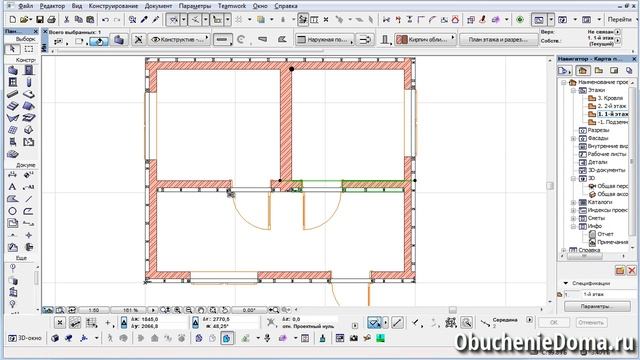Toggle the highlighted checkmark snap button
Viewport: 640px width, 360px height.
(x=374, y=323)
